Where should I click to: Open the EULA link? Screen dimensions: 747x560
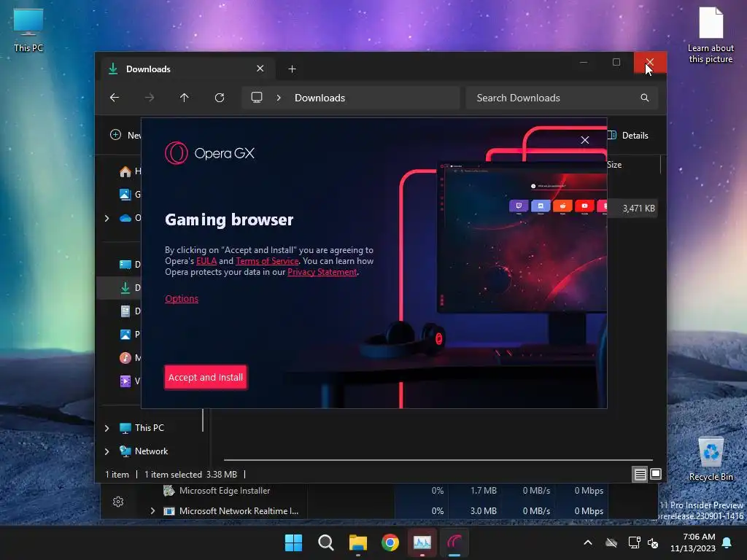pos(206,261)
